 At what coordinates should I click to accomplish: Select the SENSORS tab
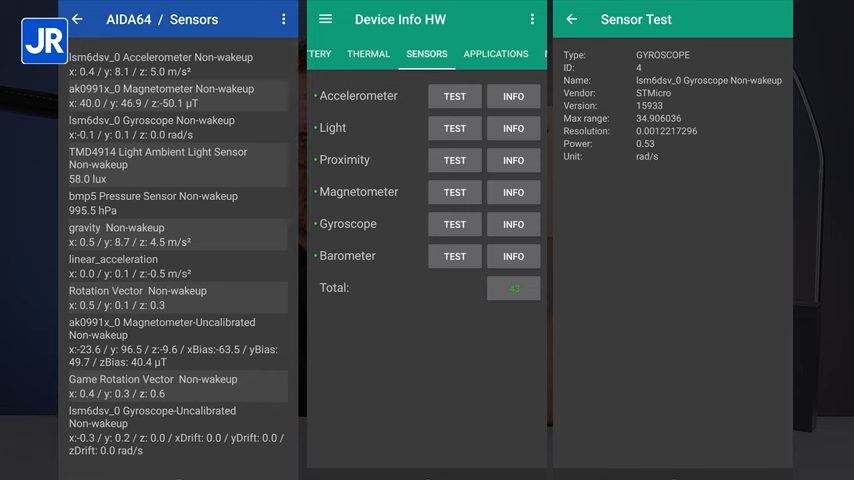point(426,54)
